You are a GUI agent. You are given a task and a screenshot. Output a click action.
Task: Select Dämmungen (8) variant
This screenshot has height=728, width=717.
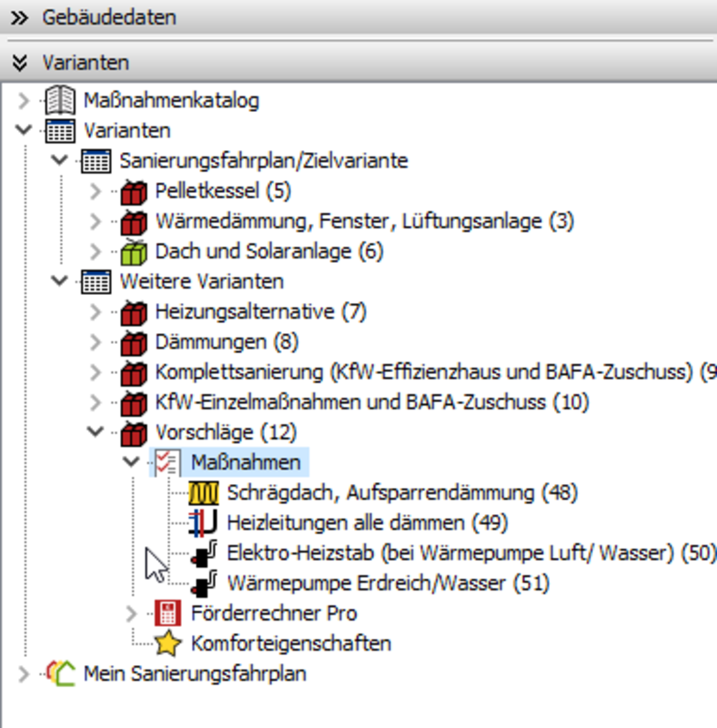coord(226,342)
